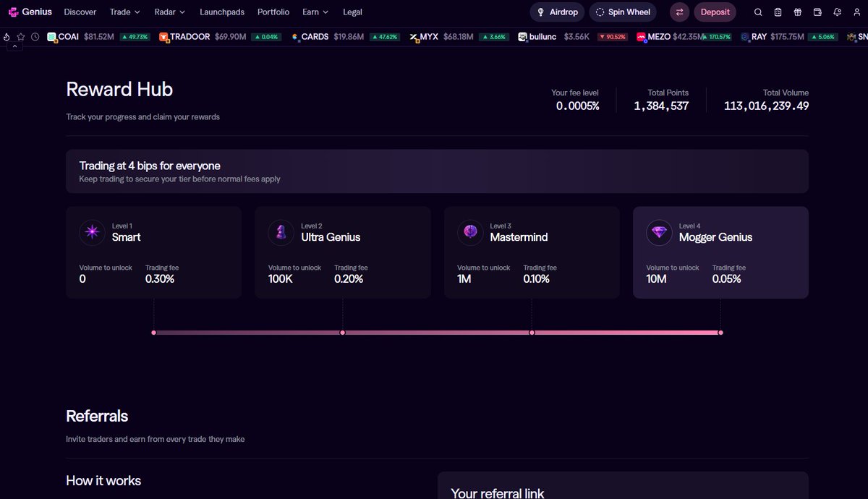
Task: Click the COAI token icon in ticker
Action: [x=52, y=37]
